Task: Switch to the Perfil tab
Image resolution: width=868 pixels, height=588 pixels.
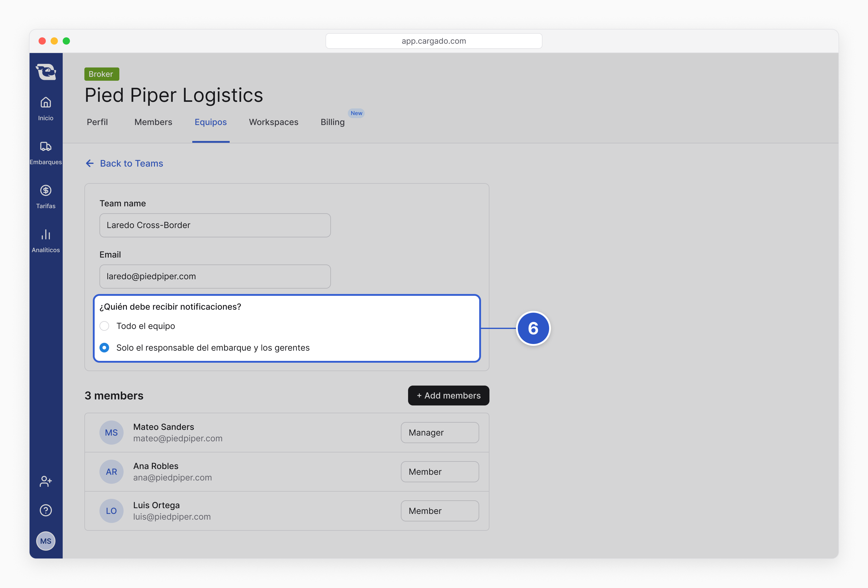Action: pyautogui.click(x=97, y=122)
